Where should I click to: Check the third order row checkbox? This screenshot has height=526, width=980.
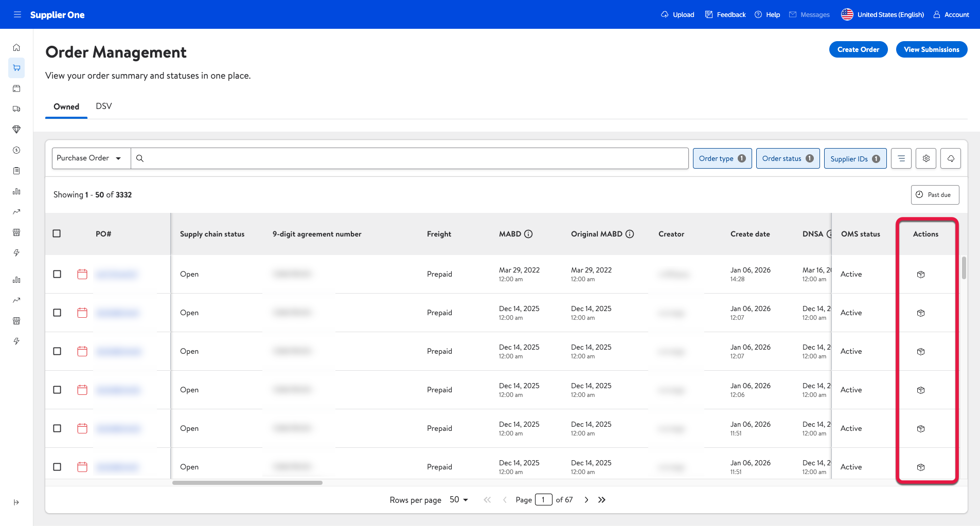pos(57,351)
